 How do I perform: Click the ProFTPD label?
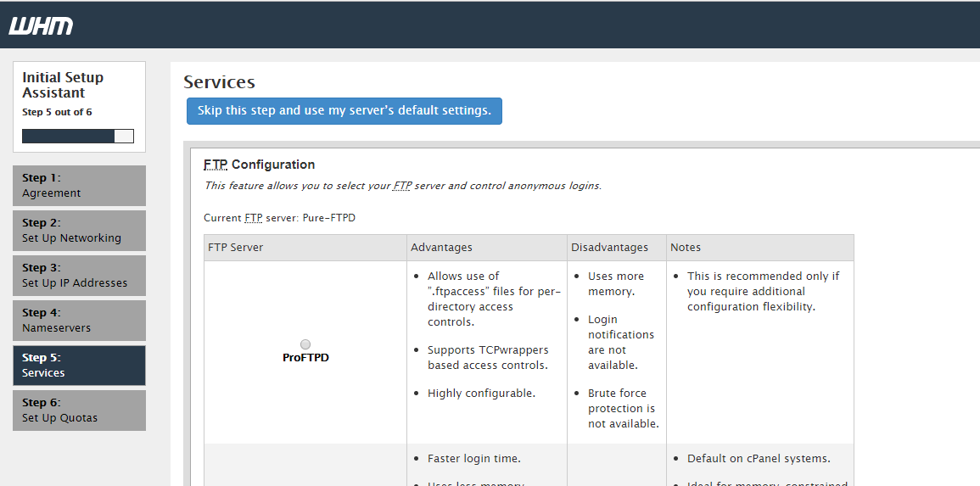[305, 358]
